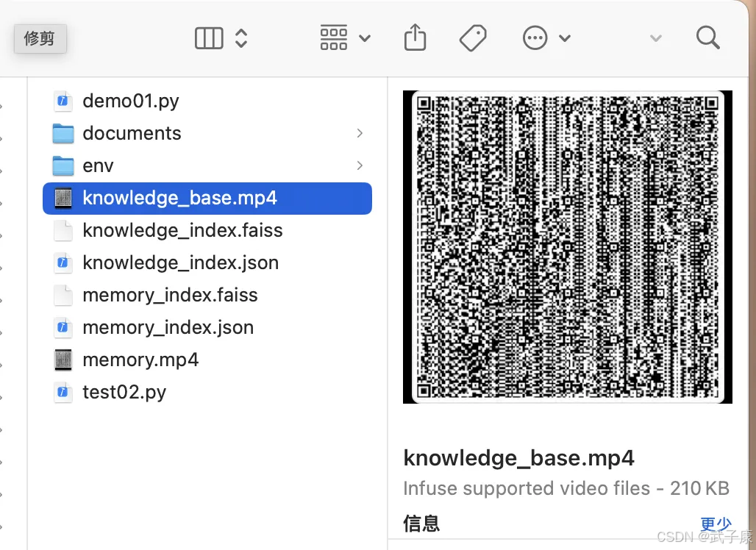
Task: Click the env folder icon
Action: [63, 166]
